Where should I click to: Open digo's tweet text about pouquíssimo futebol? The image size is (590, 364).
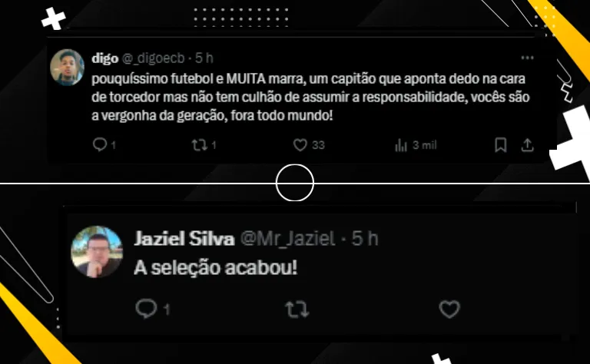pyautogui.click(x=310, y=97)
